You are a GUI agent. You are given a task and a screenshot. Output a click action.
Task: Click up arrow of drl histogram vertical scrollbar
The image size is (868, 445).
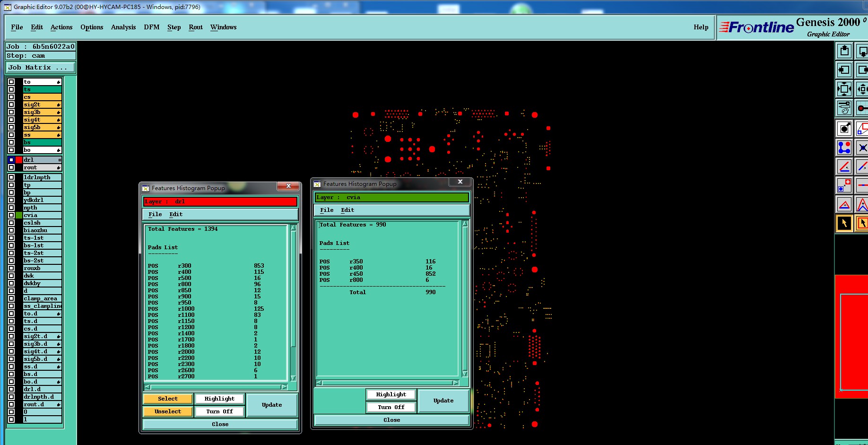click(x=293, y=228)
